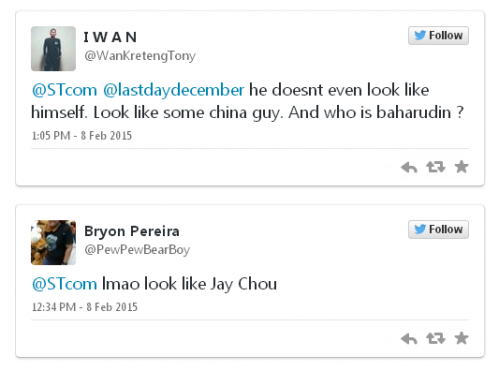This screenshot has height=371, width=499.
Task: Click @STcom mention in IWAN's tweet
Action: (64, 90)
